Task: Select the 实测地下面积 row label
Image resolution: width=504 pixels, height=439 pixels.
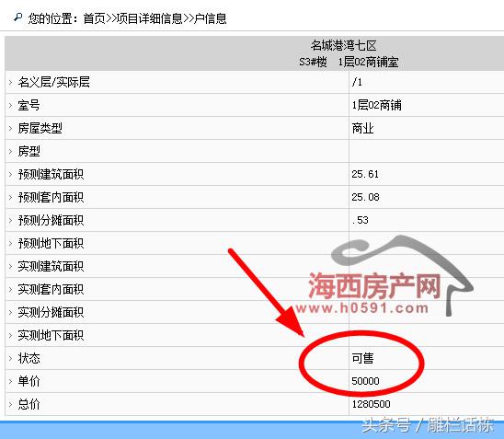Action: [51, 335]
